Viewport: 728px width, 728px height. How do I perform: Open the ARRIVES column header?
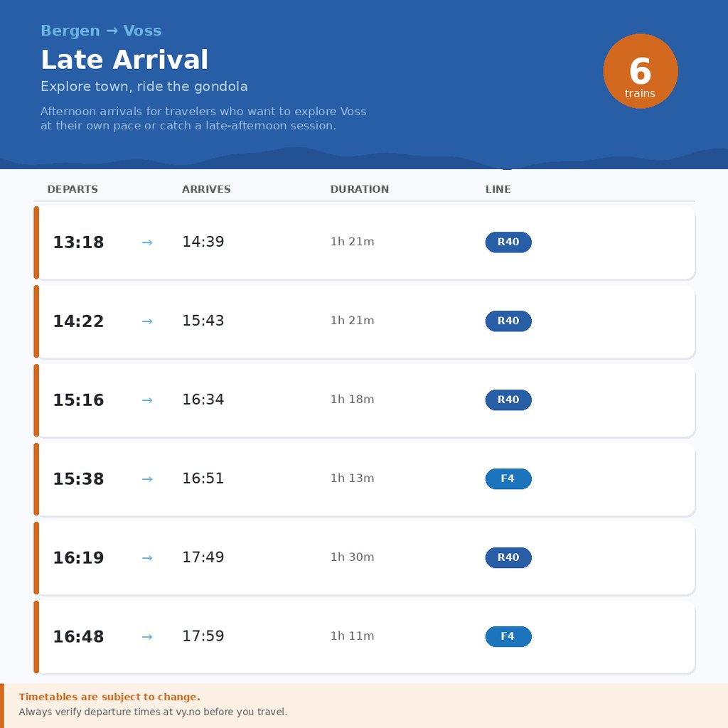[206, 189]
